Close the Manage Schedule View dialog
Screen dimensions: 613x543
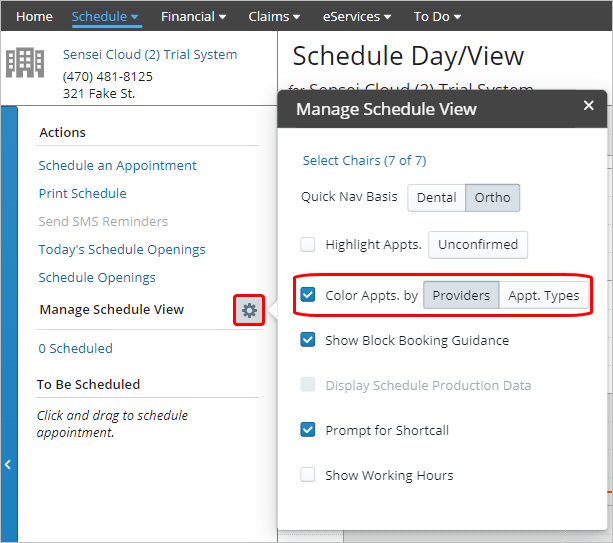click(x=588, y=106)
